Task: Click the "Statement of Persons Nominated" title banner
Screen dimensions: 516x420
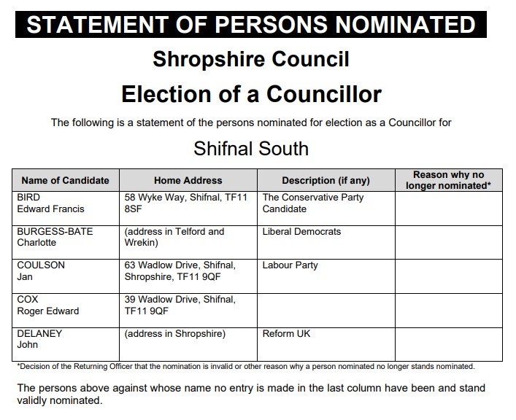Action: (x=251, y=23)
